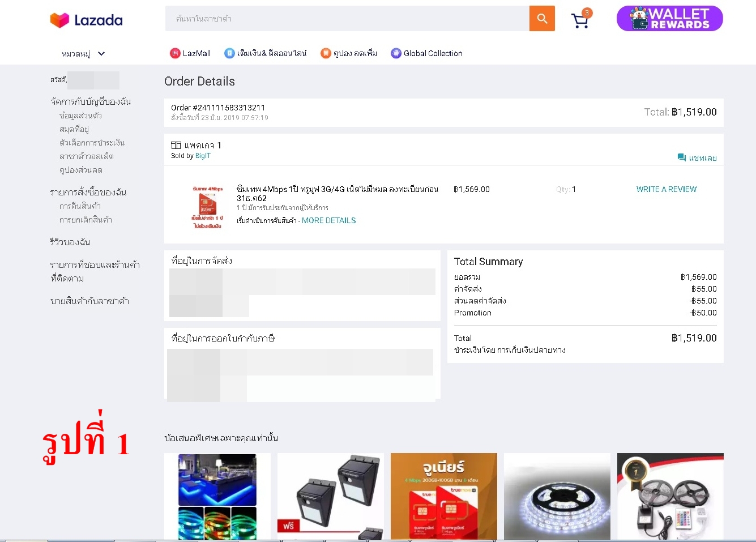
Task: Click the ข้อเสนอพิเศษเฉพาะคุณเท่านั้น section heading
Action: [x=221, y=438]
